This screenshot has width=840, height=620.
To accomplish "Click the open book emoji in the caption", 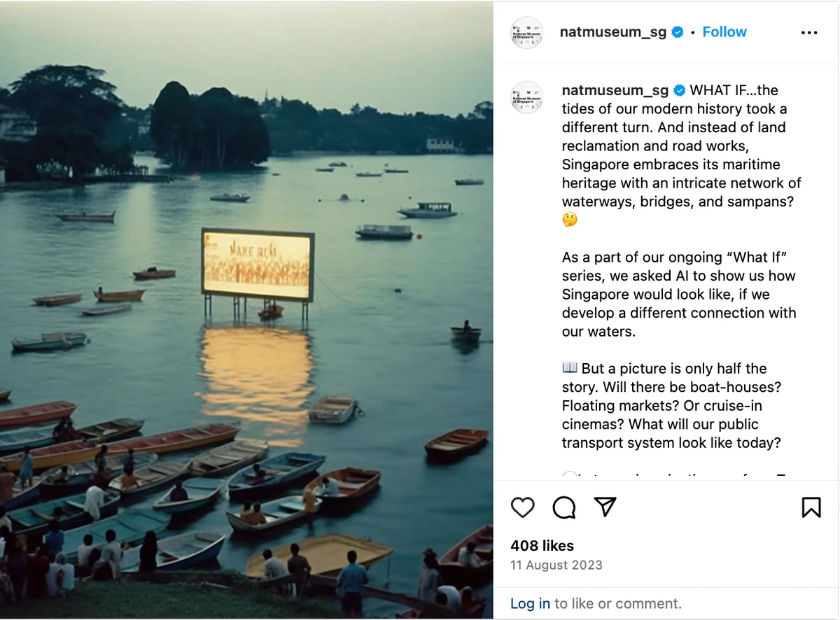I will coord(570,369).
